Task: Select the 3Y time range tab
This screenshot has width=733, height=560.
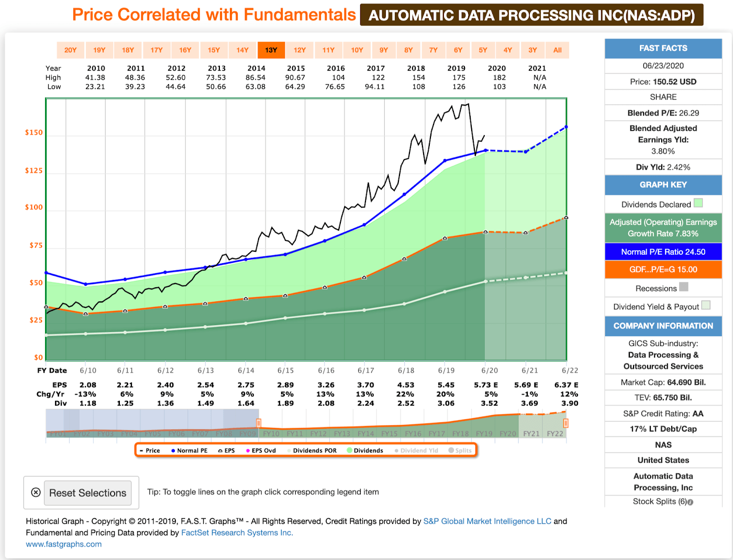Action: pos(532,50)
